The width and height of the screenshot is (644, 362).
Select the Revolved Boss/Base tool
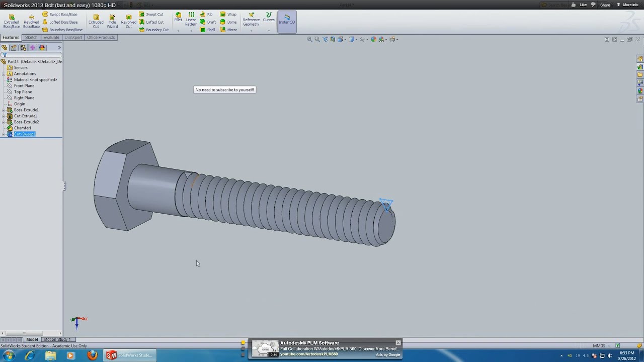click(31, 21)
